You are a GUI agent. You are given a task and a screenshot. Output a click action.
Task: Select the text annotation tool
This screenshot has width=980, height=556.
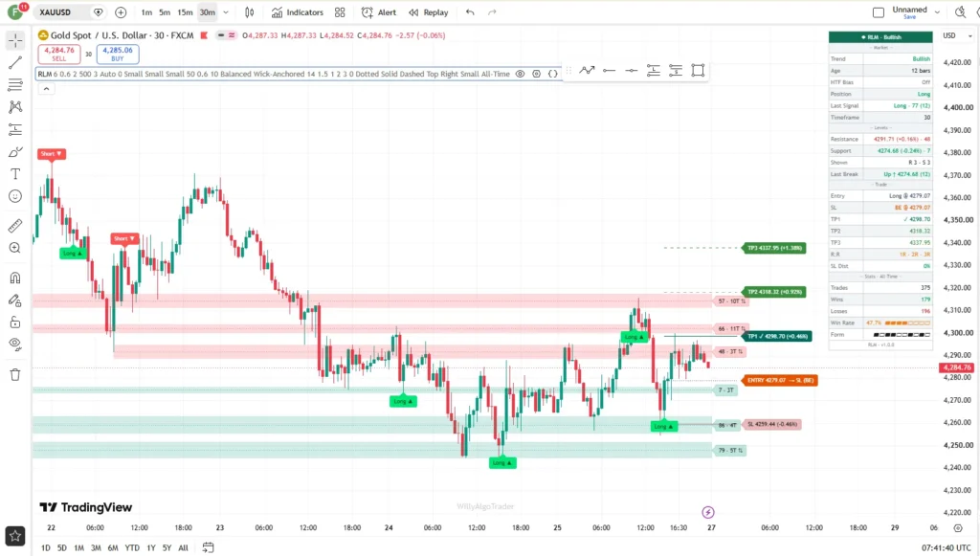pyautogui.click(x=15, y=174)
